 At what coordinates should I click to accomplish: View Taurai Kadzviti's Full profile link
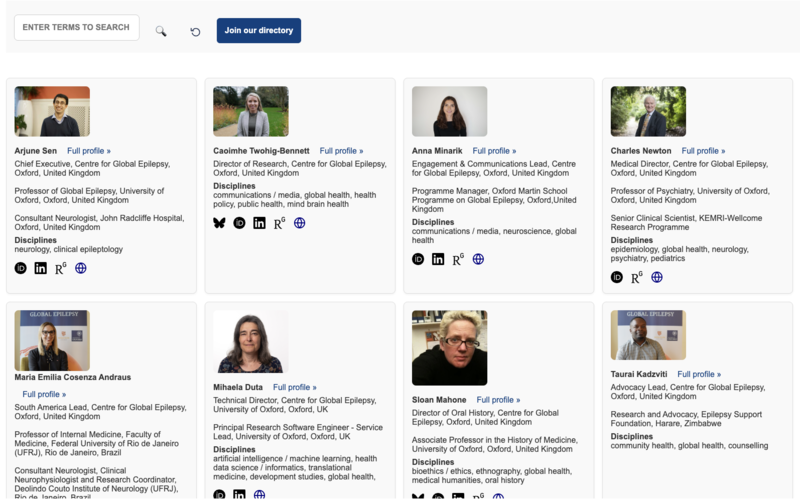tap(698, 374)
